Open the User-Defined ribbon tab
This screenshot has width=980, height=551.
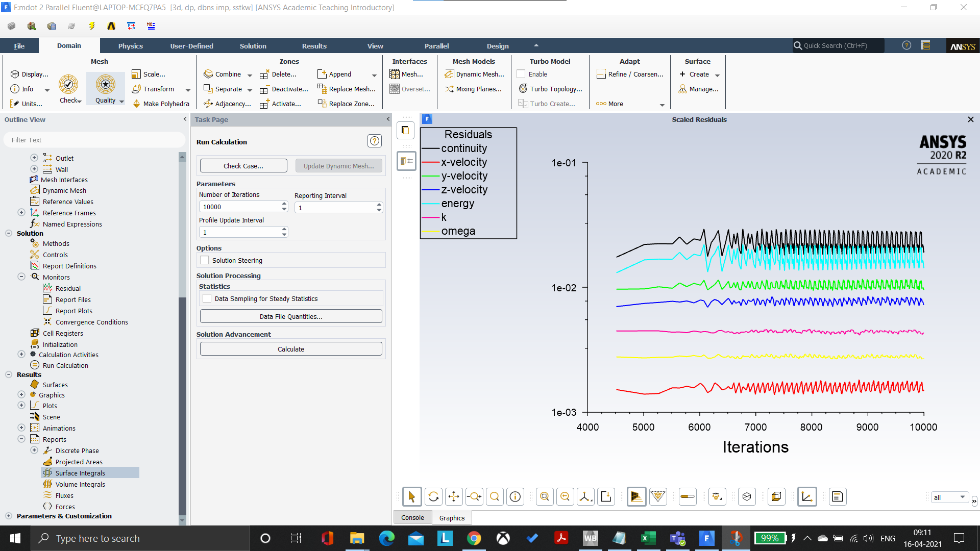coord(191,46)
